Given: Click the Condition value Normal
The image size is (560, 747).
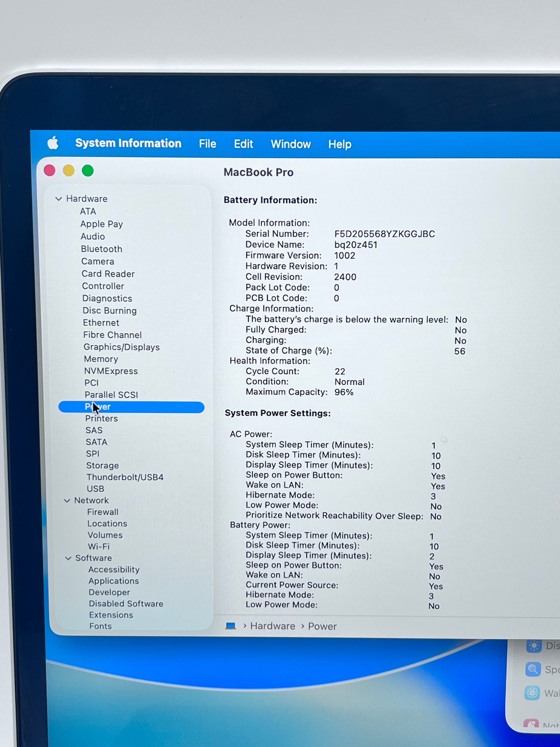Looking at the screenshot, I should tap(350, 382).
